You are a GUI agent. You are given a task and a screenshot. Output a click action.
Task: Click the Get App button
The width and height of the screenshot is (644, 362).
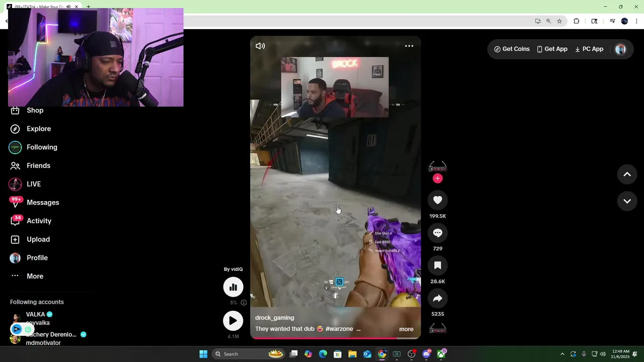click(x=552, y=49)
